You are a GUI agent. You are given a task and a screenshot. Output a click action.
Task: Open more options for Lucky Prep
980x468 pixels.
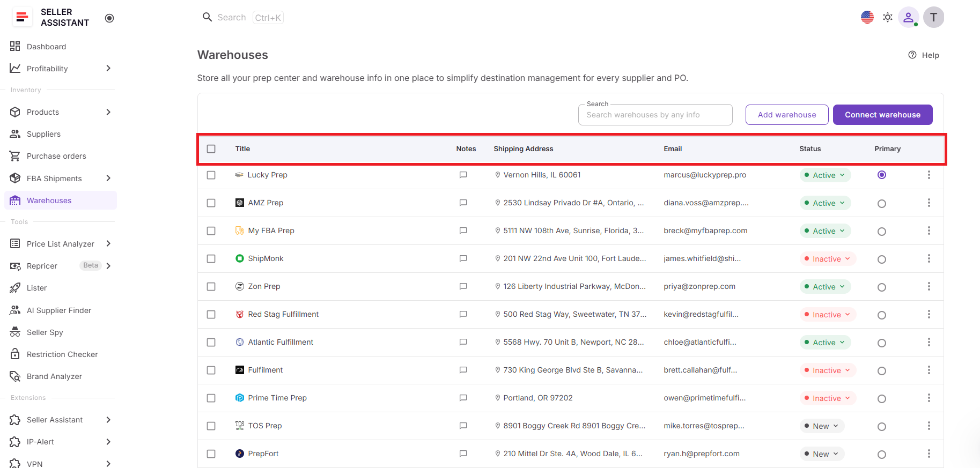pos(929,175)
